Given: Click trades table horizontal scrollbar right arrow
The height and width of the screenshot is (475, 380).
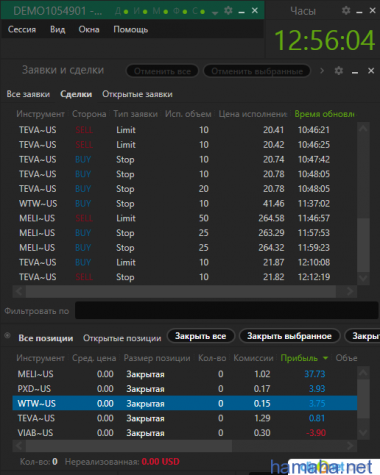Looking at the screenshot, I should click(x=350, y=291).
